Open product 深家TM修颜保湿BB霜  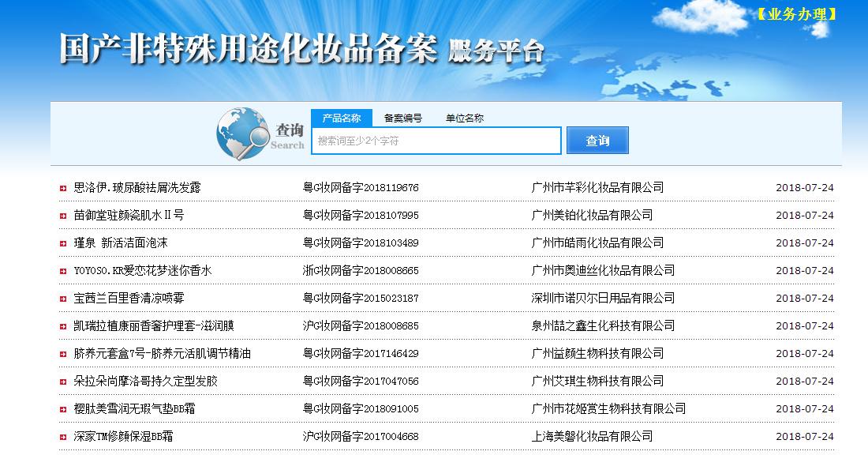pyautogui.click(x=123, y=436)
